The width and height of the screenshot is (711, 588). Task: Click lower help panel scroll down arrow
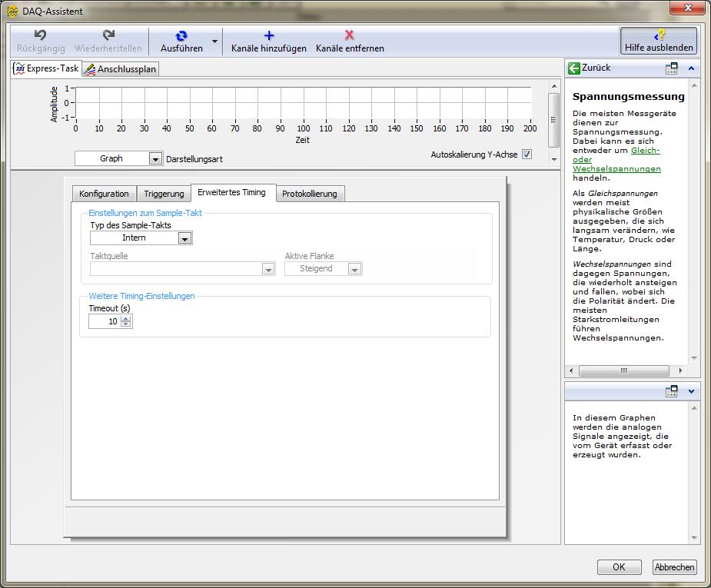coord(694,538)
